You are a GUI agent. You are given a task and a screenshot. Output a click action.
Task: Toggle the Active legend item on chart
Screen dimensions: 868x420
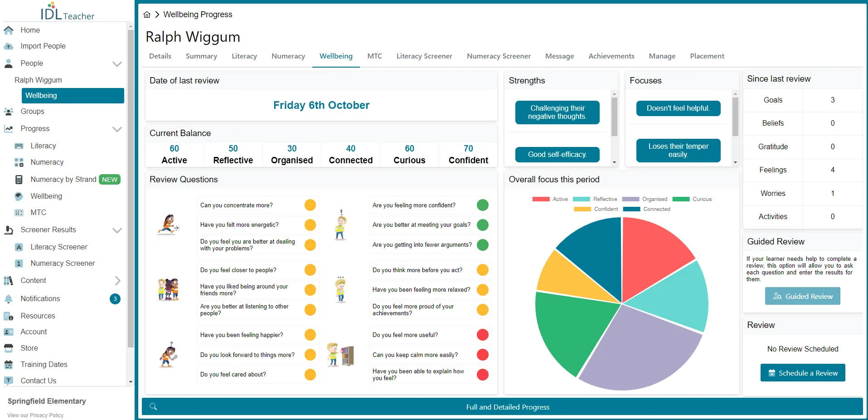tap(550, 199)
